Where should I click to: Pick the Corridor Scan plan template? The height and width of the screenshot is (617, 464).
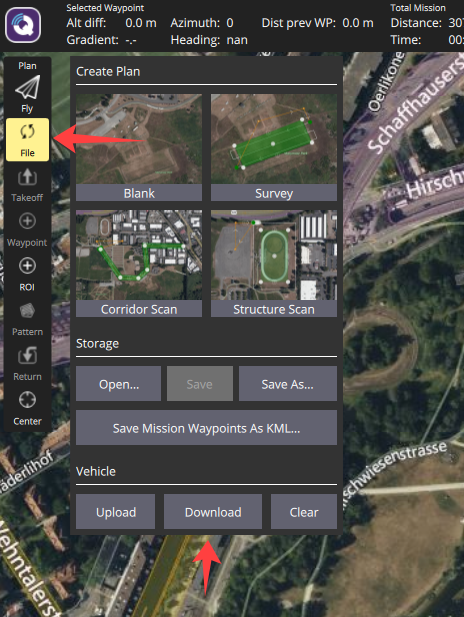click(139, 263)
